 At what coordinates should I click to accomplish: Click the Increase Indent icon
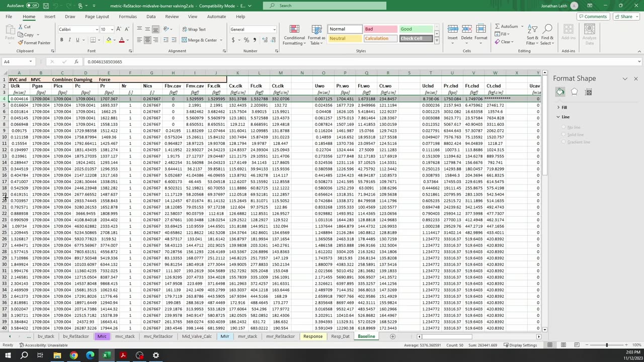coord(174,40)
